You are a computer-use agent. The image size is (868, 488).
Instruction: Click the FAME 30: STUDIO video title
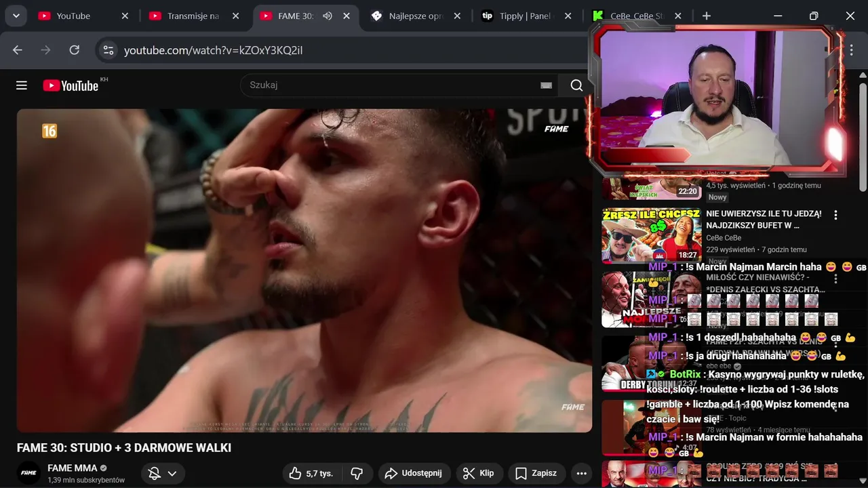point(124,448)
